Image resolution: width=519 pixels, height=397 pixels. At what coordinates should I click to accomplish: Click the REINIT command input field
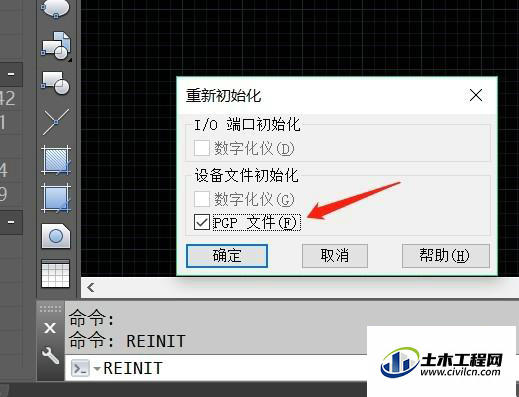pos(215,368)
